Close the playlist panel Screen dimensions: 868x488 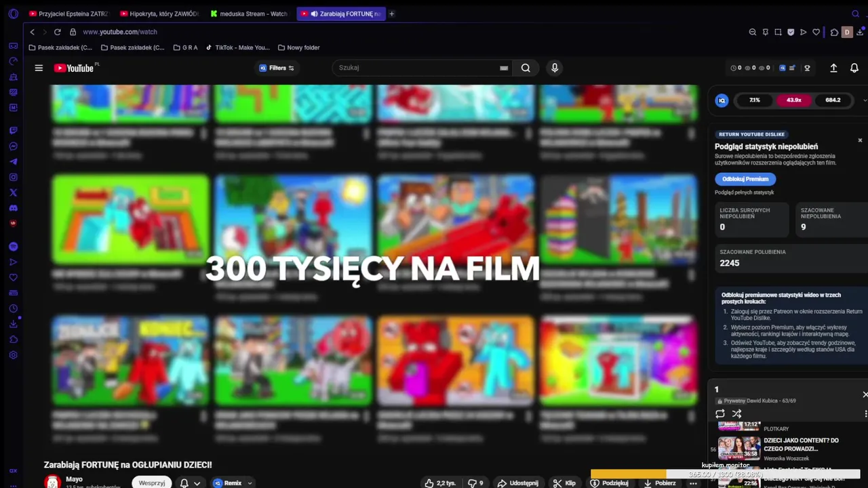tap(865, 394)
